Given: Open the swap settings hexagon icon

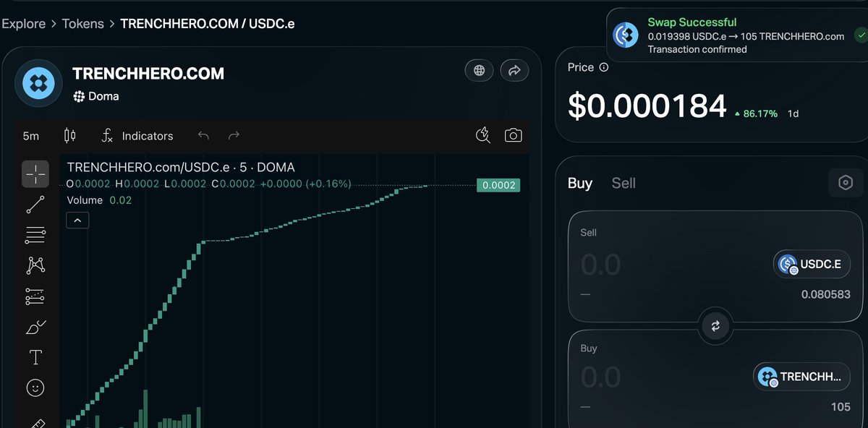Looking at the screenshot, I should (846, 183).
